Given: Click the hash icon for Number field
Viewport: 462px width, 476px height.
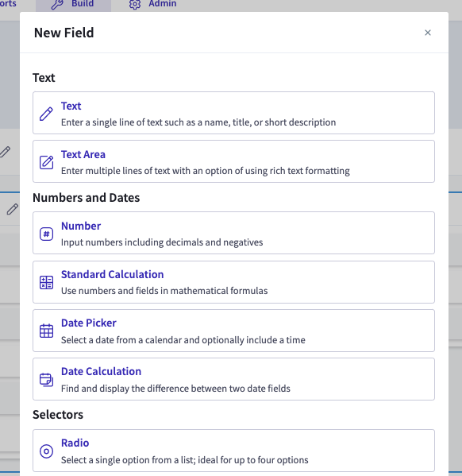Looking at the screenshot, I should pos(46,234).
